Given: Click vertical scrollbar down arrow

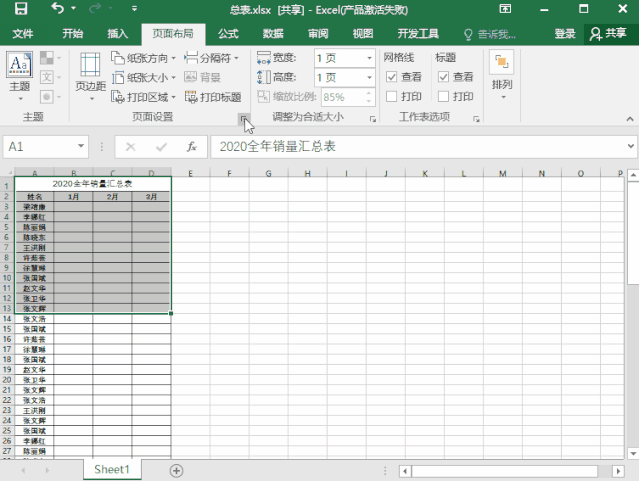Looking at the screenshot, I should [x=633, y=453].
